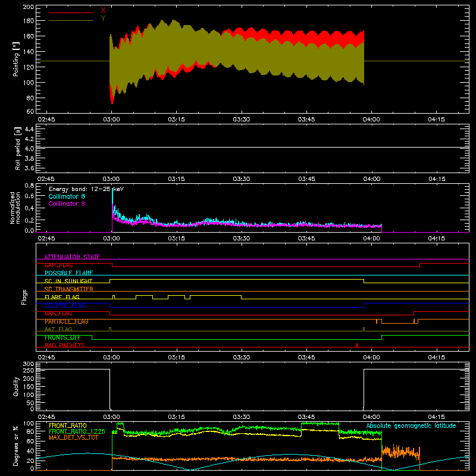Select the BAD_PACKETS flag label

(x=65, y=345)
